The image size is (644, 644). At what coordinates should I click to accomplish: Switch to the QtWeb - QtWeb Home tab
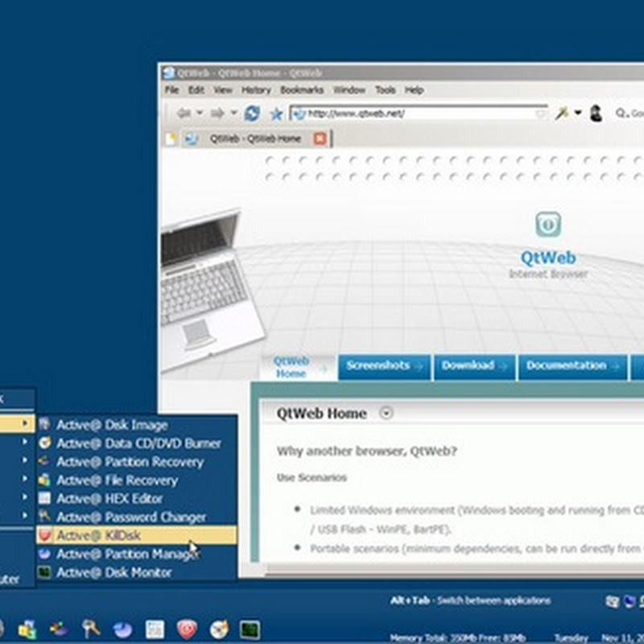click(x=255, y=138)
